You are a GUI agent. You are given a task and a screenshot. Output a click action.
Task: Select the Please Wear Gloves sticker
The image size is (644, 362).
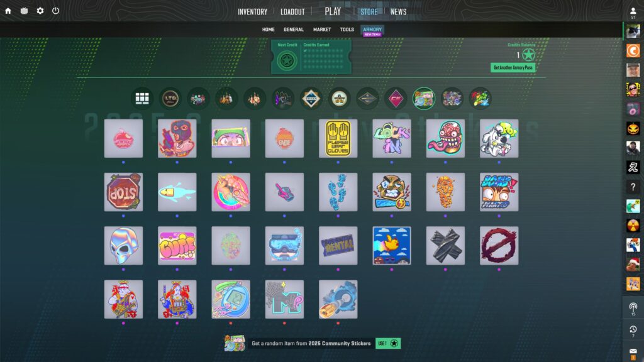coord(338,138)
